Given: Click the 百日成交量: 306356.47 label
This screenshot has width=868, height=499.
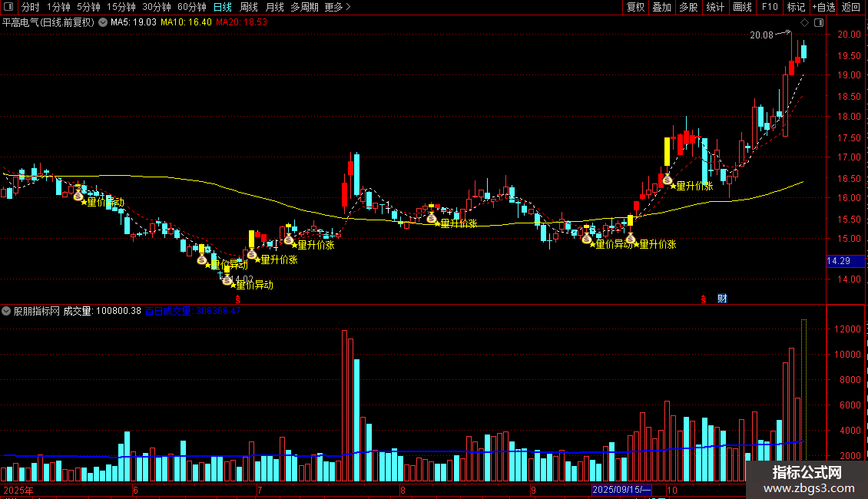Looking at the screenshot, I should point(193,311).
